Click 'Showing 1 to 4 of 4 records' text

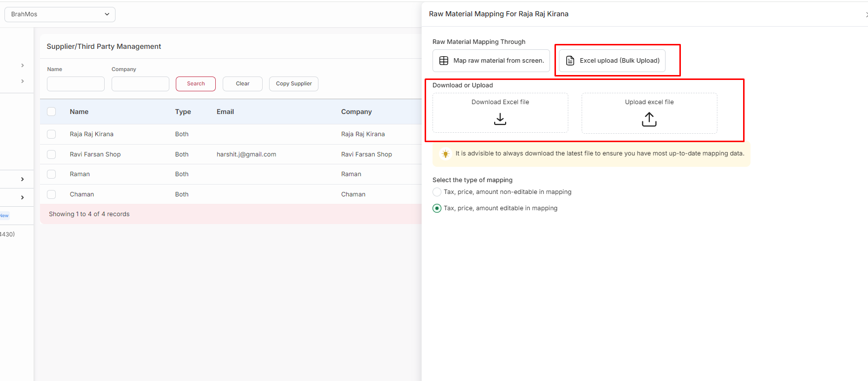[x=89, y=214]
